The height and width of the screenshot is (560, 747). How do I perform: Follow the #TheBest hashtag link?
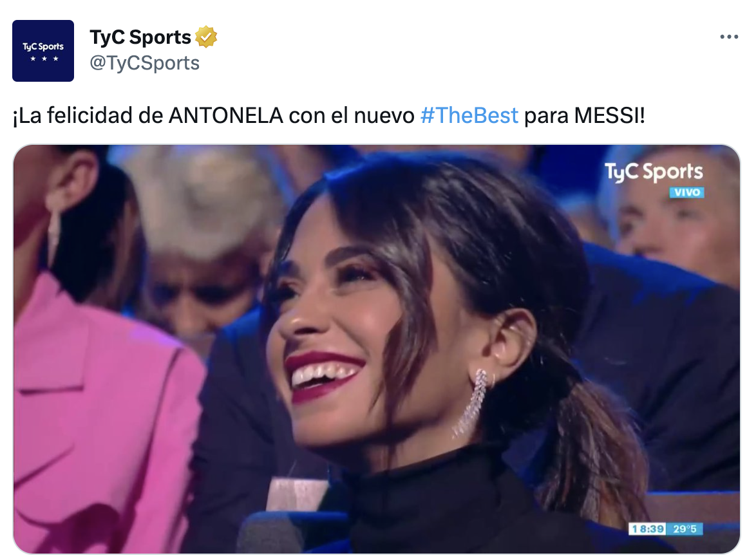tap(469, 115)
